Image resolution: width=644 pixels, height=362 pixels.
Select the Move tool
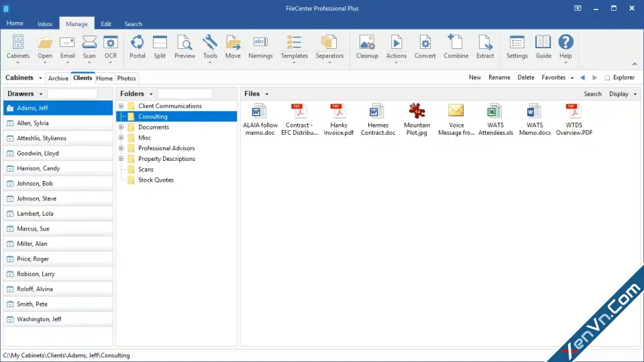(233, 47)
